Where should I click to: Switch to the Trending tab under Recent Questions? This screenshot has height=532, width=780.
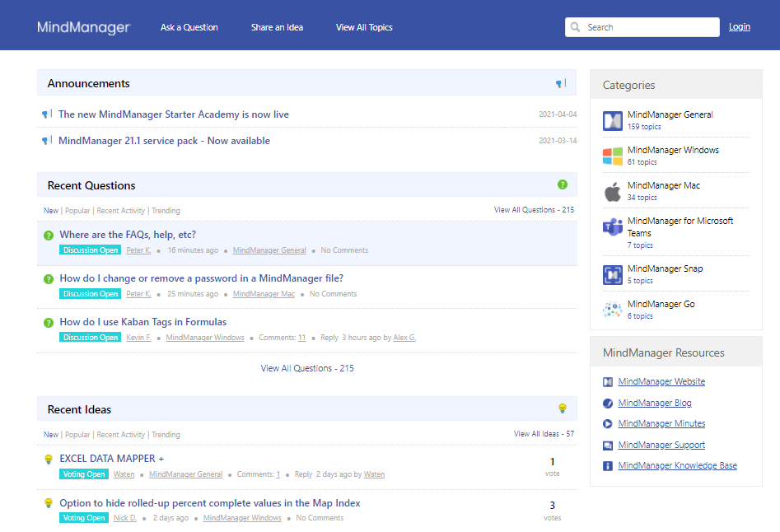coord(166,210)
